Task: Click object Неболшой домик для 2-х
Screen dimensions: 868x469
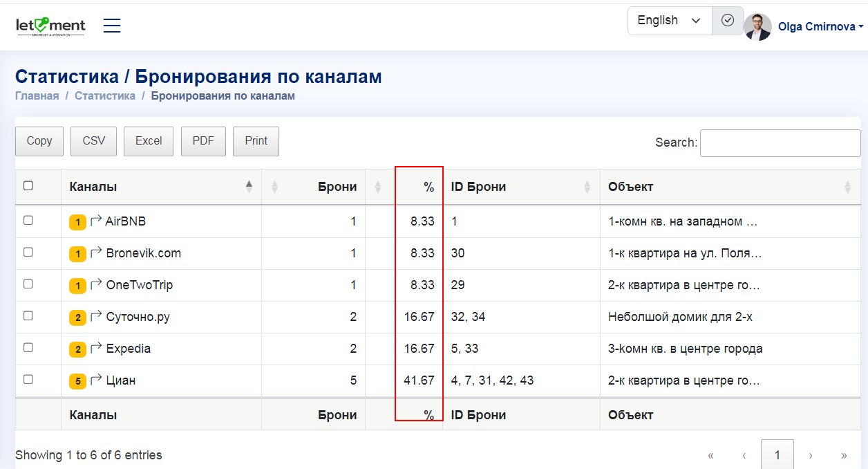Action: pos(680,317)
